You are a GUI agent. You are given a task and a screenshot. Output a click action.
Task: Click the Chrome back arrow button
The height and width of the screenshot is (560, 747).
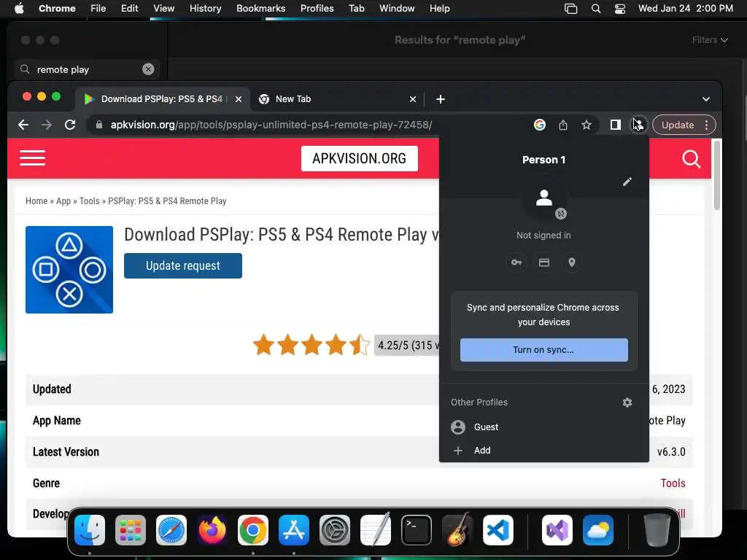pyautogui.click(x=23, y=125)
